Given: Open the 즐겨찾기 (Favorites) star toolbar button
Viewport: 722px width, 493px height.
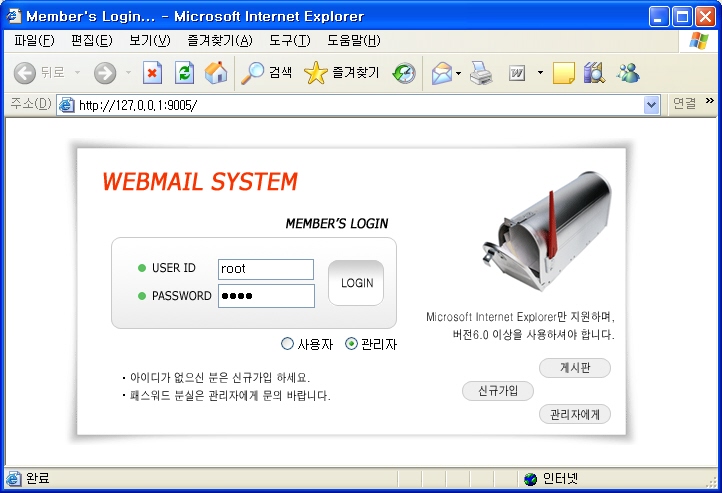Looking at the screenshot, I should [x=341, y=73].
